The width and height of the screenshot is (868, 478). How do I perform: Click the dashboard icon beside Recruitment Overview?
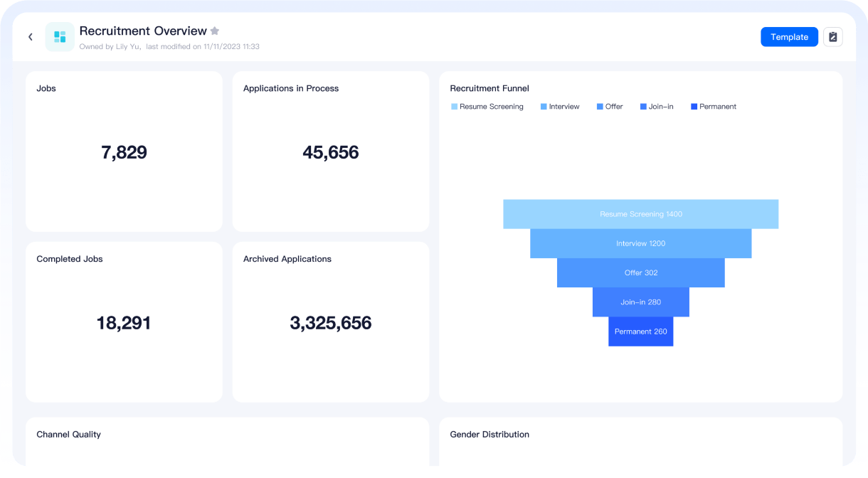point(60,37)
